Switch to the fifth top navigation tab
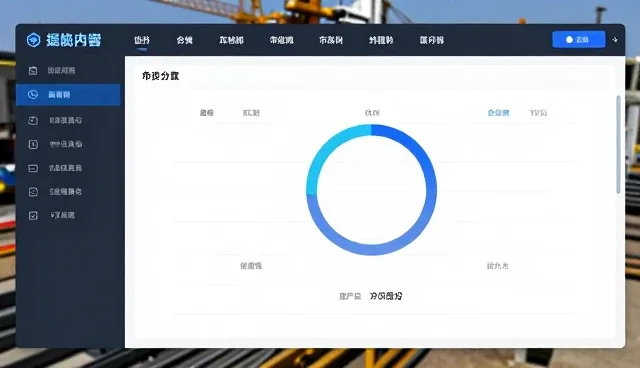 click(x=331, y=40)
